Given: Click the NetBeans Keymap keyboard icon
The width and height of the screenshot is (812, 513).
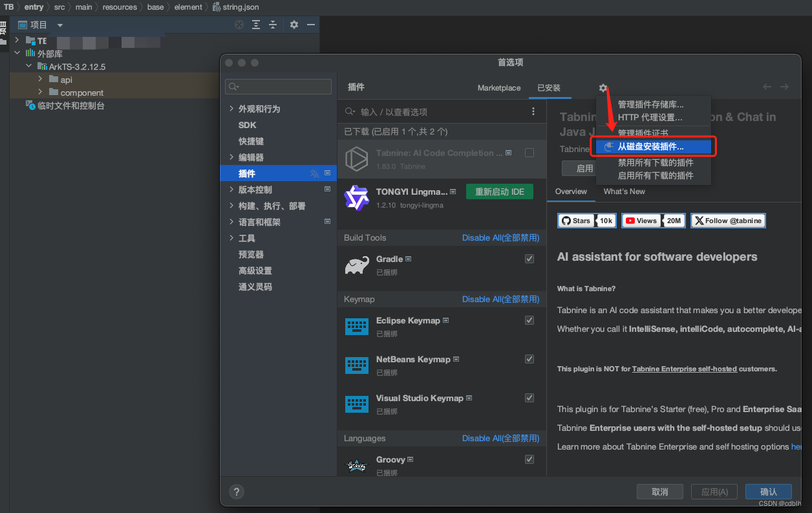Looking at the screenshot, I should pos(356,366).
